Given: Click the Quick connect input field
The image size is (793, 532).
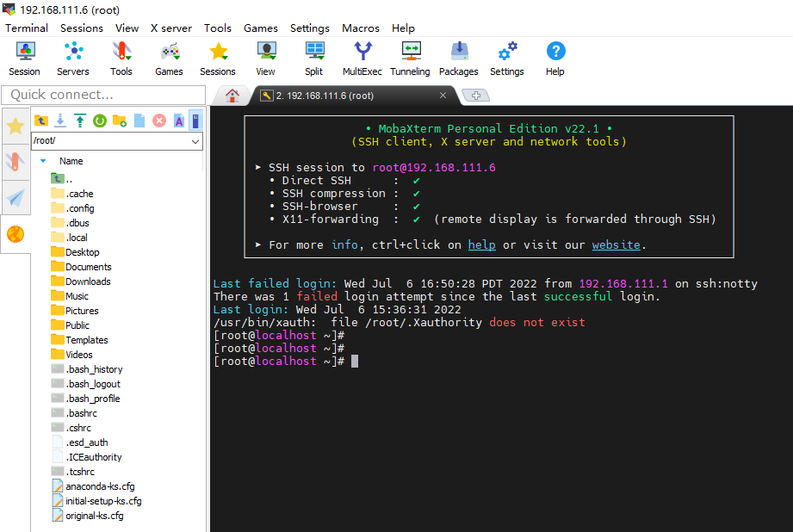Looking at the screenshot, I should 103,95.
